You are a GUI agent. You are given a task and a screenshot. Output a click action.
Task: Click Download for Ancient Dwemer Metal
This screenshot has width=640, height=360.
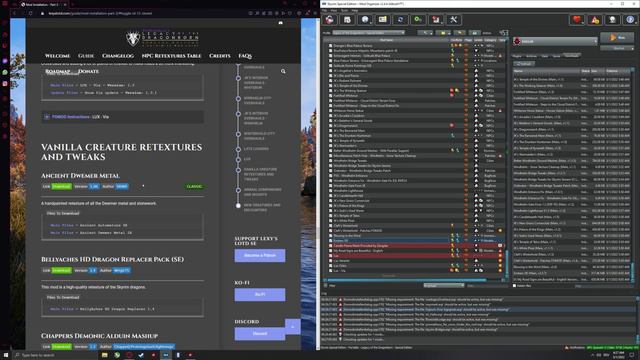coord(62,187)
